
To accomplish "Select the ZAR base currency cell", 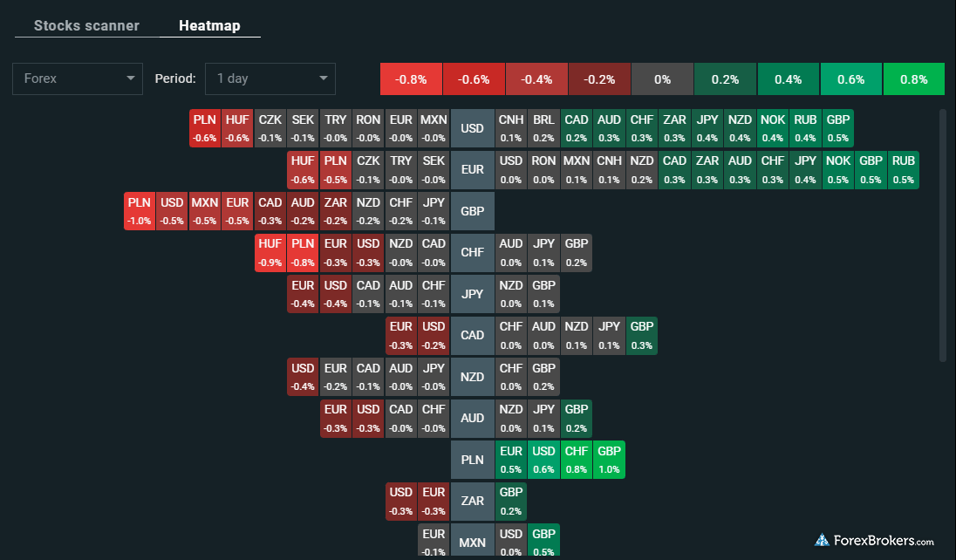I will click(472, 501).
